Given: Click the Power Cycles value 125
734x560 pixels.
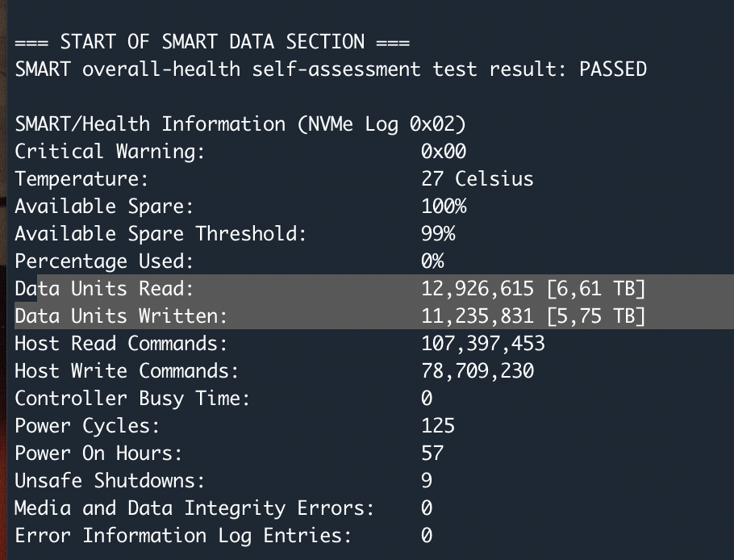Looking at the screenshot, I should 438,425.
